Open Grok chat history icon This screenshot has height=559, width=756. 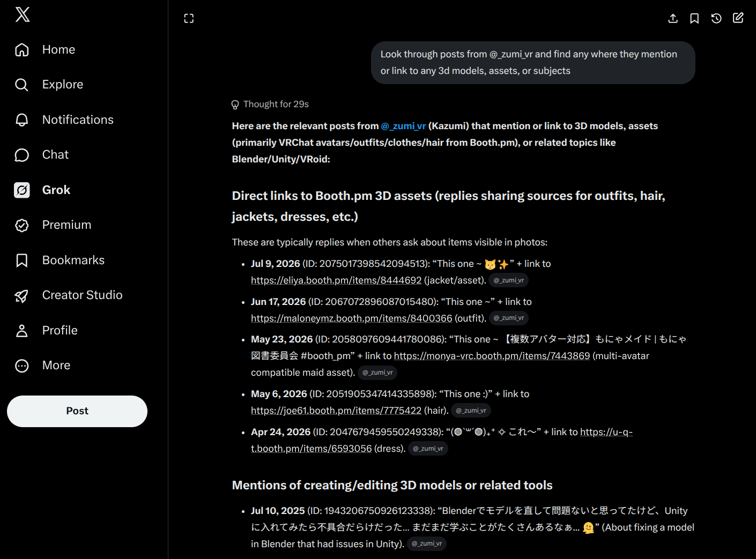[x=716, y=19]
